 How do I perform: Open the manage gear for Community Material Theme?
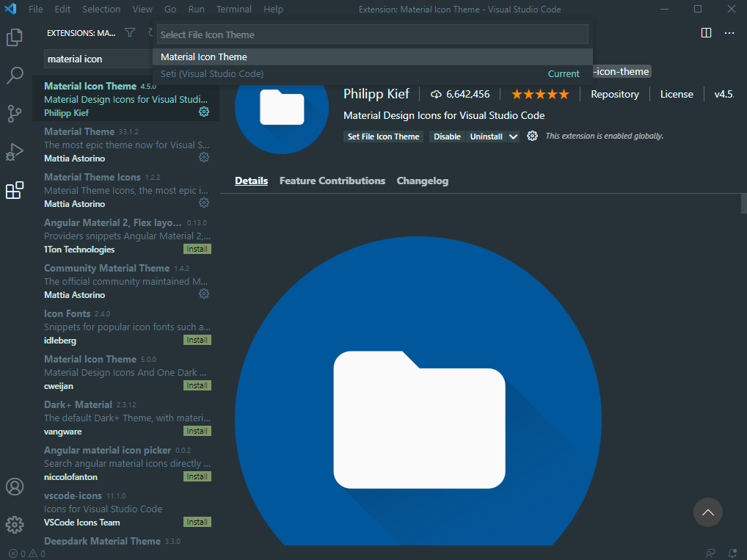(x=204, y=294)
